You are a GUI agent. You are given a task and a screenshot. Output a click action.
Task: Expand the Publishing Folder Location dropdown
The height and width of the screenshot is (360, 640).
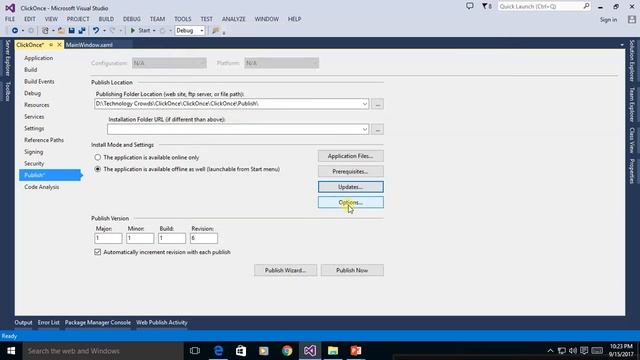pyautogui.click(x=364, y=104)
